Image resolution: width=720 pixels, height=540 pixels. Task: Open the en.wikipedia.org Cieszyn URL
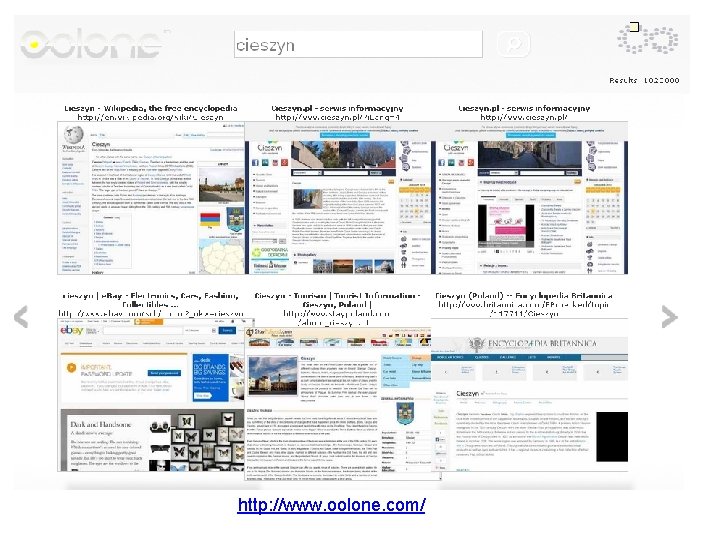[x=151, y=117]
